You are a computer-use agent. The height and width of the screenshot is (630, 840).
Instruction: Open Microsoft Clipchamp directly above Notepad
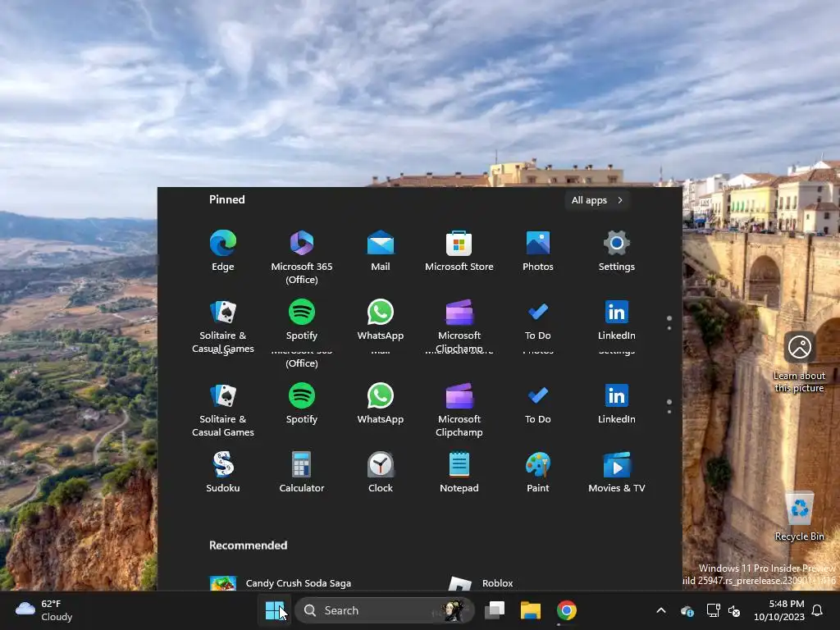point(459,409)
